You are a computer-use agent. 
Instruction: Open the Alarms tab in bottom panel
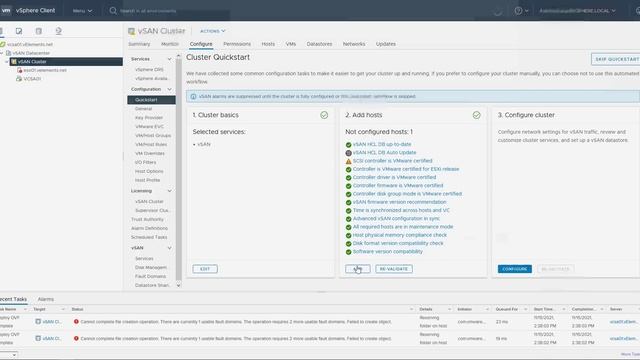coord(46,299)
